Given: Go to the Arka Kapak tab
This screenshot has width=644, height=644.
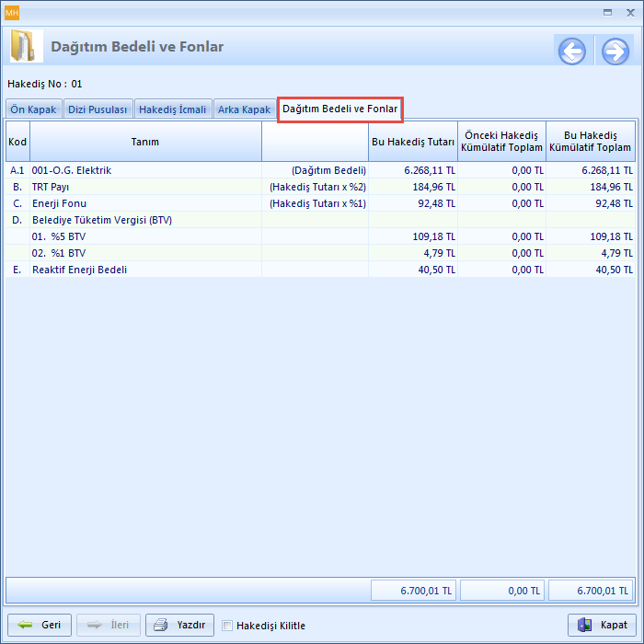Looking at the screenshot, I should [x=244, y=109].
